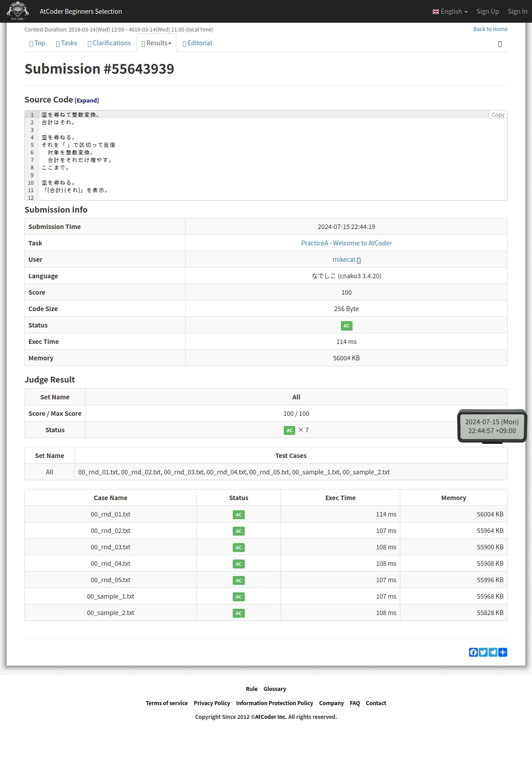Image resolution: width=532 pixels, height=765 pixels.
Task: Click the icon at right of tab bar
Action: [x=500, y=44]
